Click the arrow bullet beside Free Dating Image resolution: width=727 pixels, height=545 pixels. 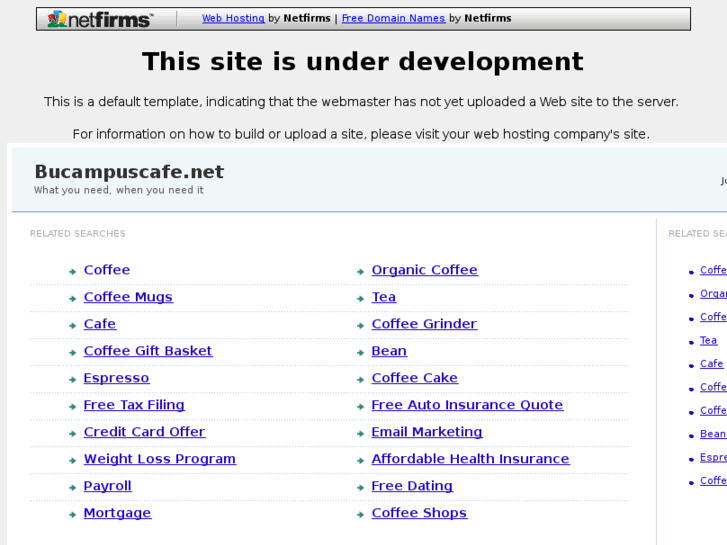tap(360, 487)
